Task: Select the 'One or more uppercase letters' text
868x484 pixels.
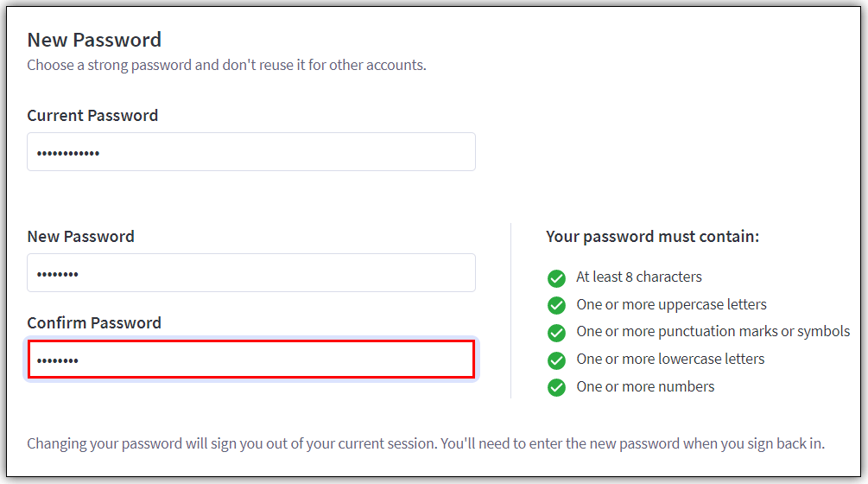Action: 671,305
